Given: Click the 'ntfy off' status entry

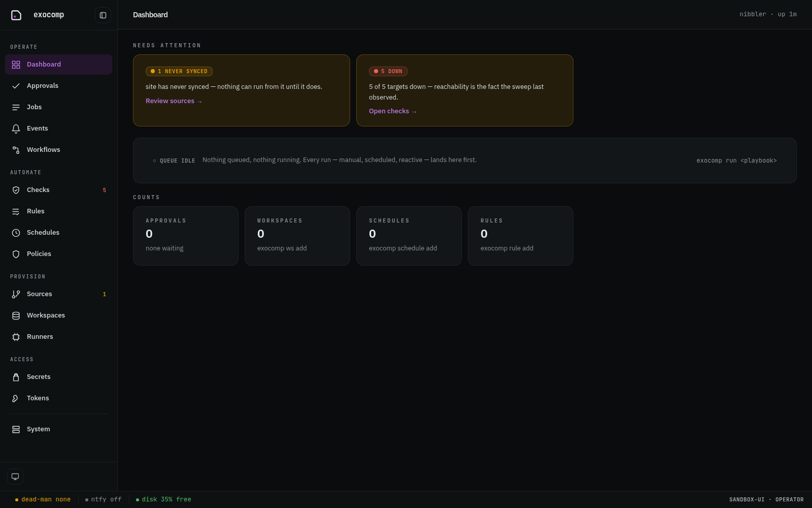Looking at the screenshot, I should click(104, 500).
